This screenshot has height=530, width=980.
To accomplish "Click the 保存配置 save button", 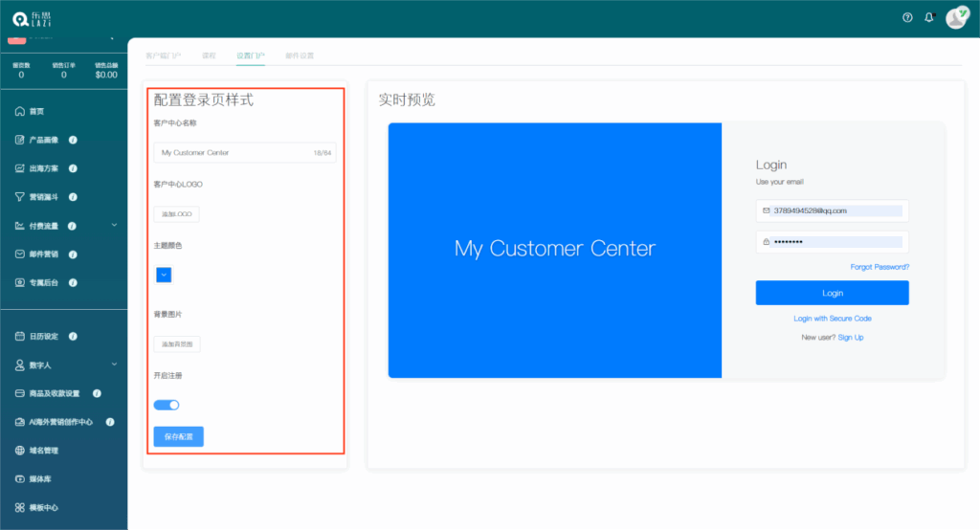I will (178, 436).
